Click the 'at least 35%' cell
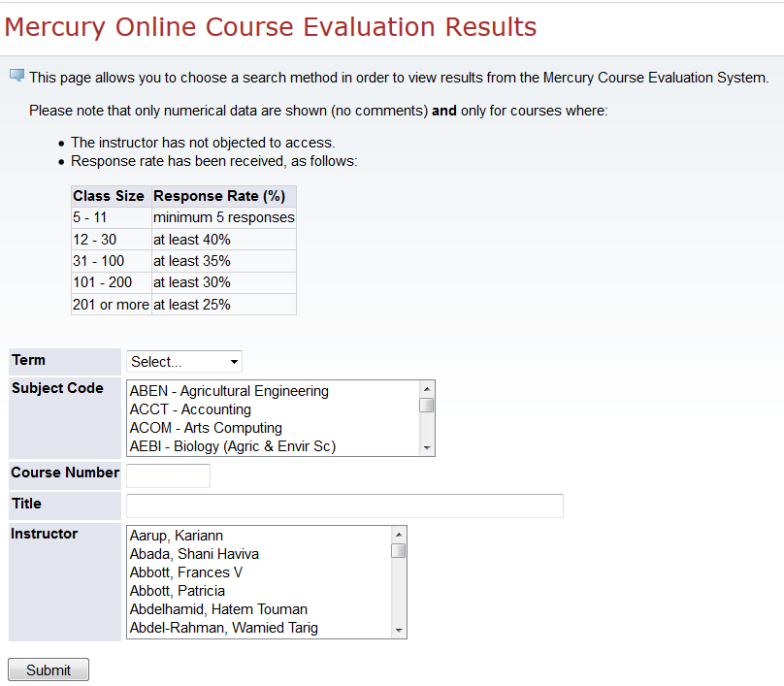Viewport: 784px width, 686px height. 224,261
